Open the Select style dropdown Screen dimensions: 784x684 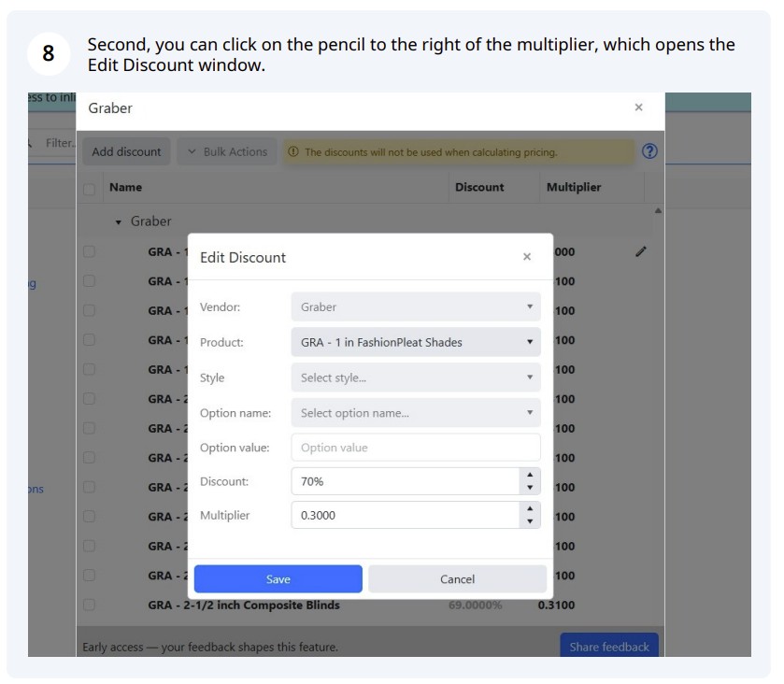click(x=416, y=378)
